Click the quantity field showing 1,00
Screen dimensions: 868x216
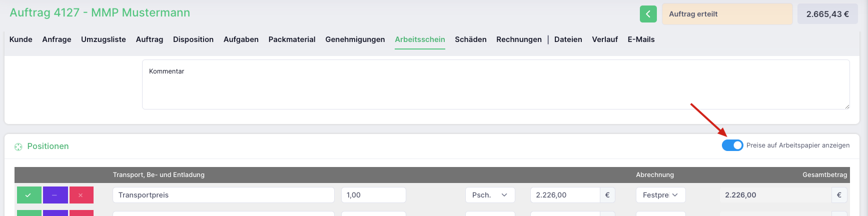[373, 195]
